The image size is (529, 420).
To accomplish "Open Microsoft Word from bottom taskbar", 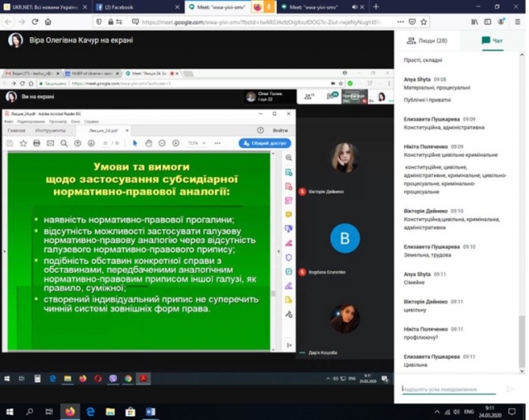I will [x=150, y=412].
